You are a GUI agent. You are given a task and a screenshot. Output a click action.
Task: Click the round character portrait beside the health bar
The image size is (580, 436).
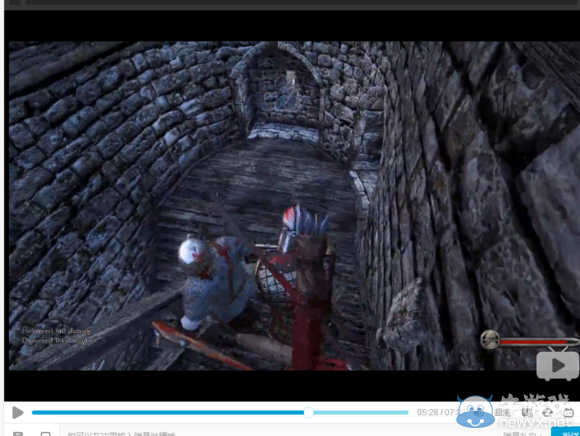[x=490, y=339]
